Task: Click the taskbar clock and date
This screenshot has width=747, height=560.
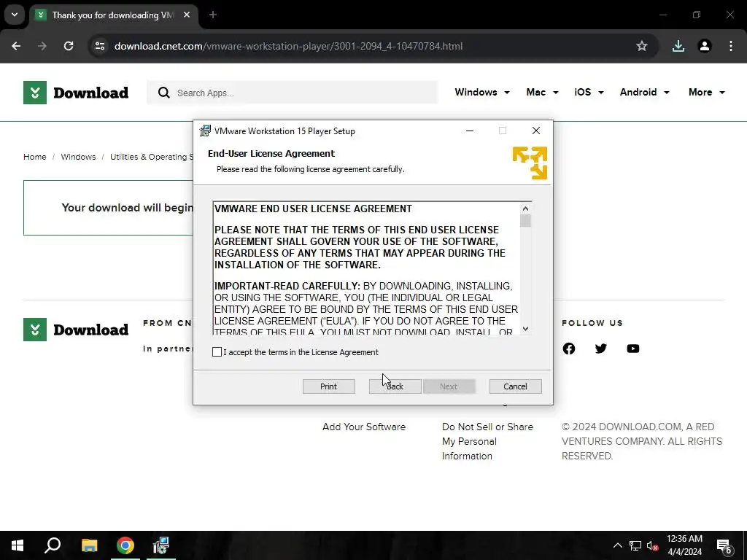Action: pos(684,545)
